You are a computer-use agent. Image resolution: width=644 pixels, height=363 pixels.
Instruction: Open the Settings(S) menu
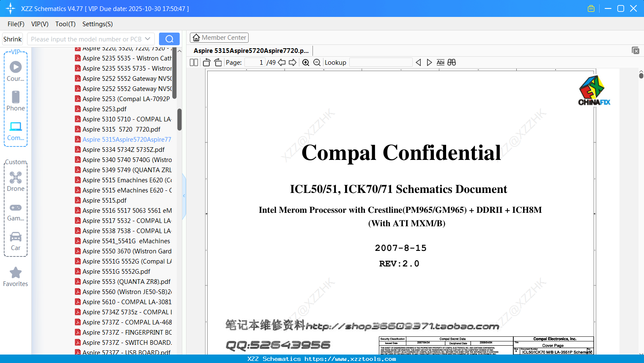tap(98, 24)
